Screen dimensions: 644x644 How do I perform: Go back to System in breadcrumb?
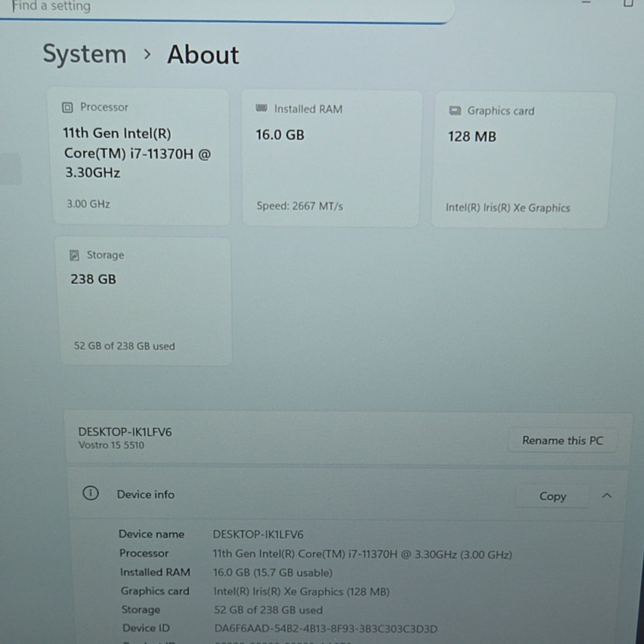pos(84,54)
